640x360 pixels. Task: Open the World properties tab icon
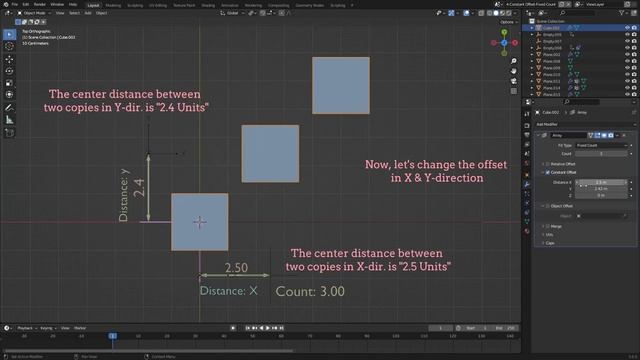point(527,163)
